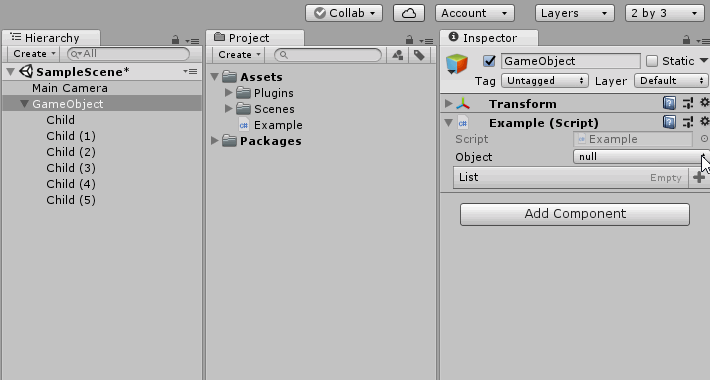Open the 2 by 3 layout dropdown
This screenshot has width=710, height=380.
tap(664, 13)
